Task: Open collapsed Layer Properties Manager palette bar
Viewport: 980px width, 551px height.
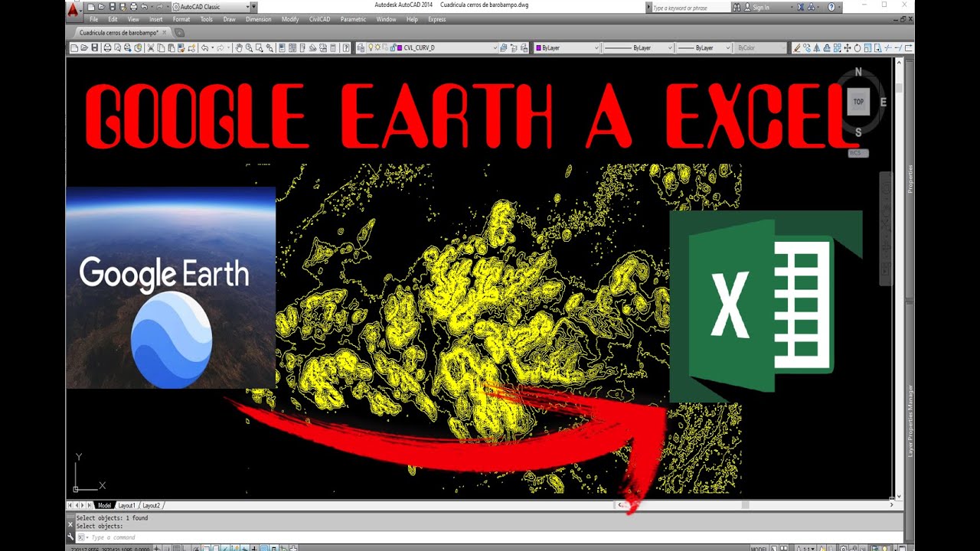Action: [910, 421]
